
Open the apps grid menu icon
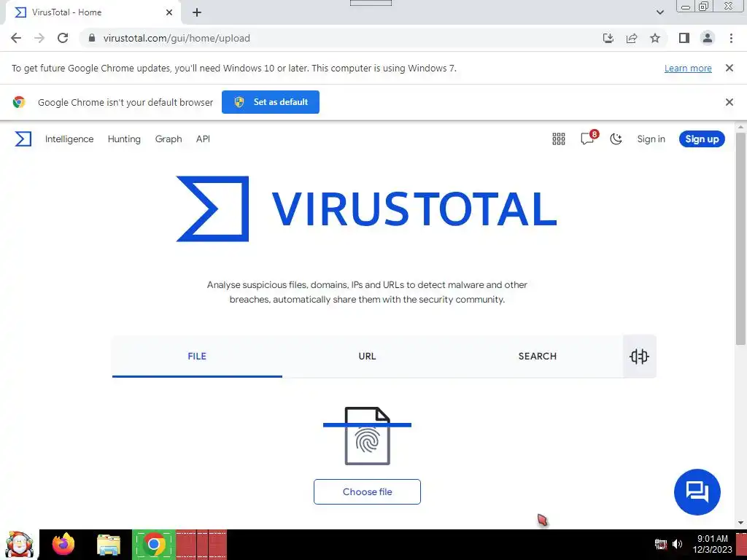coord(558,139)
